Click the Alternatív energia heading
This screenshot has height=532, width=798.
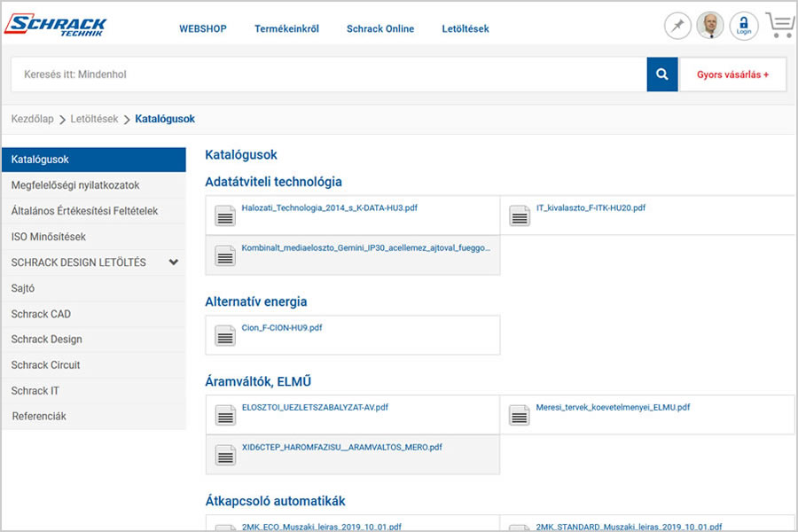pyautogui.click(x=256, y=301)
